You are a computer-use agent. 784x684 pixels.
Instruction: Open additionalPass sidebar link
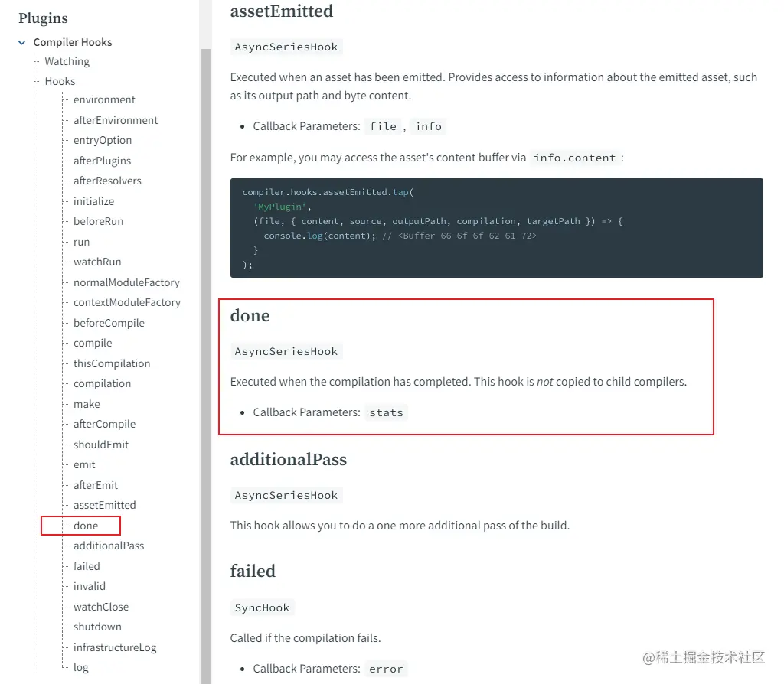coord(109,546)
